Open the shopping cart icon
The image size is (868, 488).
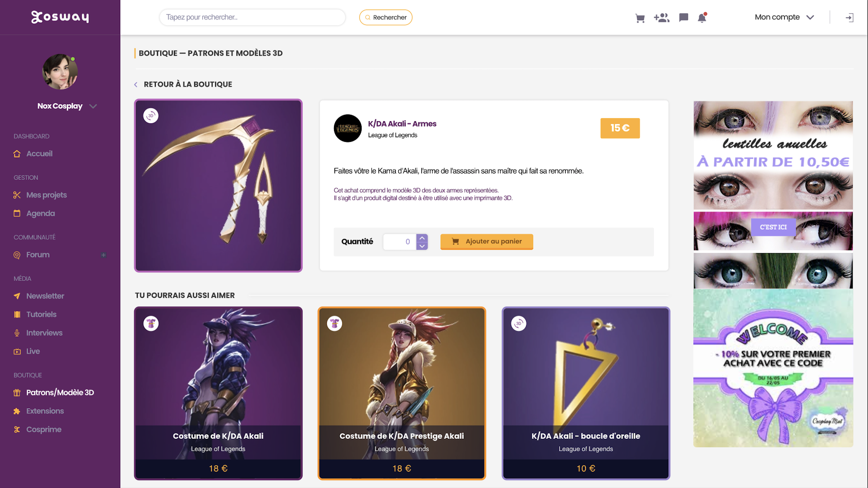pos(640,18)
